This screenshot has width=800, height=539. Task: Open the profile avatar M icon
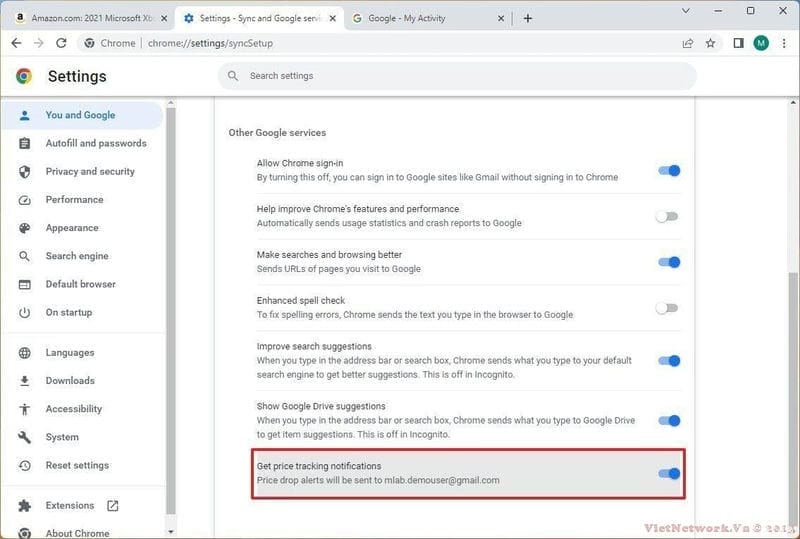(761, 43)
